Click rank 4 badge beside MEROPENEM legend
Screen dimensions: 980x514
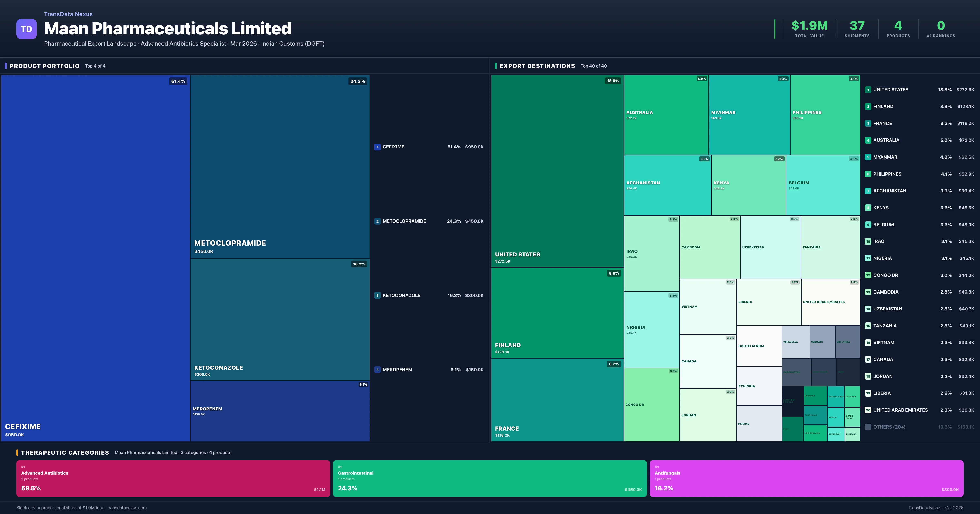[377, 370]
